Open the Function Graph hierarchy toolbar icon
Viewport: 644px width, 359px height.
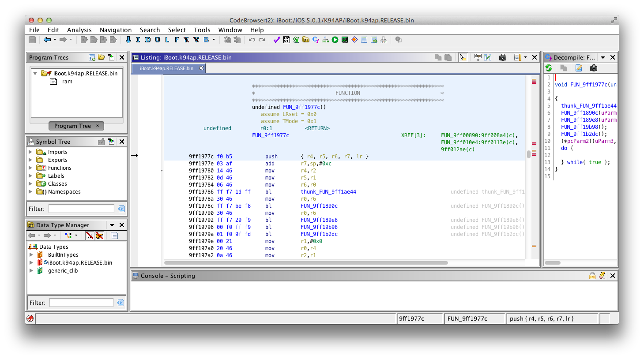pos(325,40)
